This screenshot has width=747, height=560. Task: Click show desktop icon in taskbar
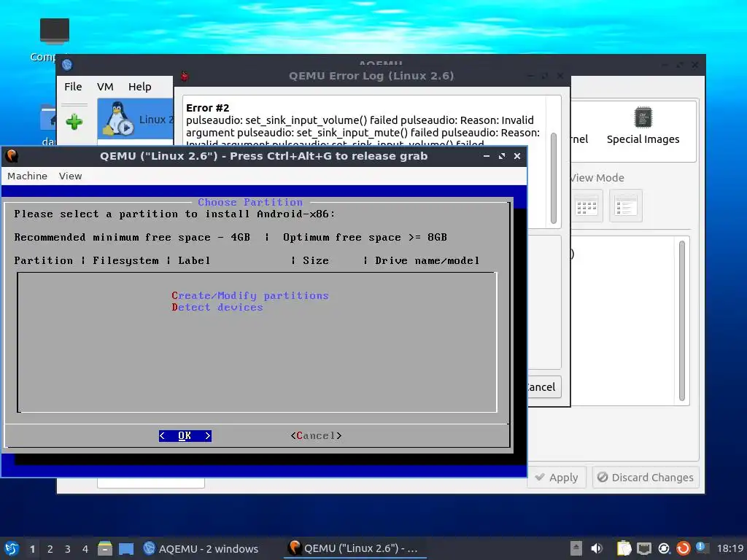coord(125,548)
